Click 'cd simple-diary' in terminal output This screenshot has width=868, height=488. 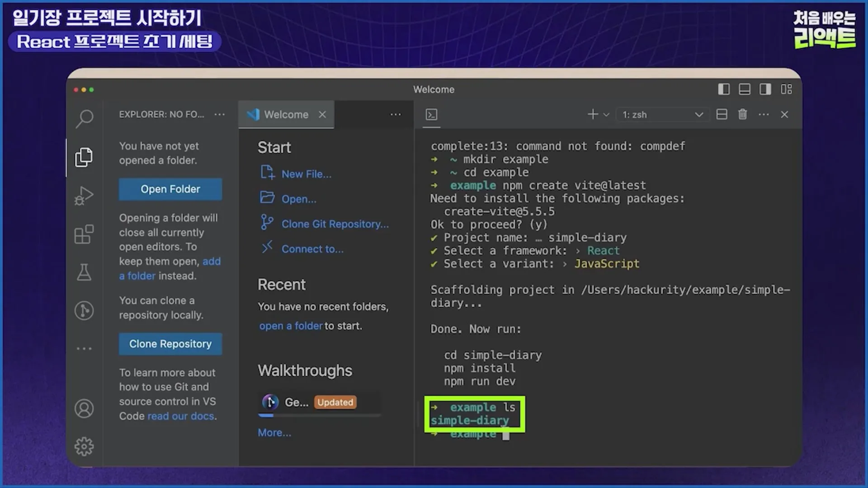click(x=493, y=355)
